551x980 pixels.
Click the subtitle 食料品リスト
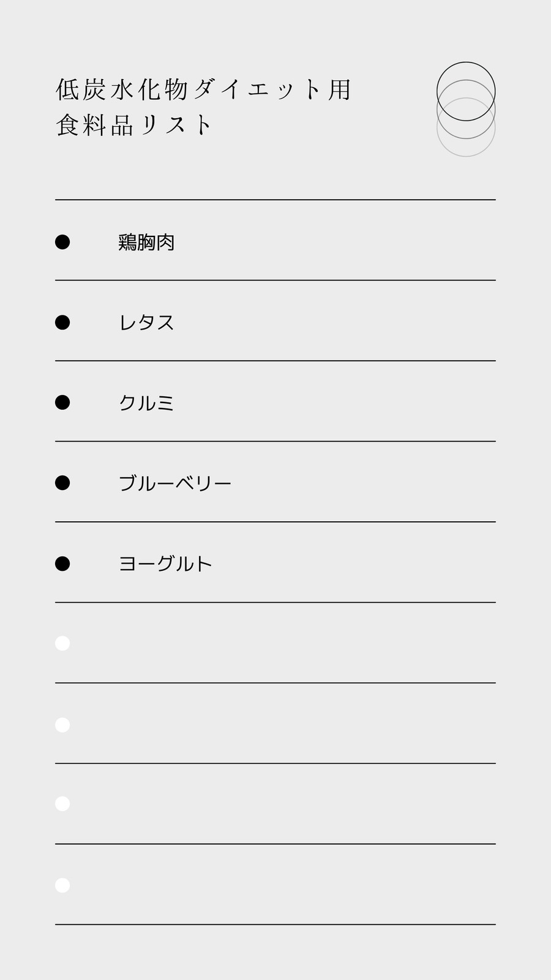[134, 125]
